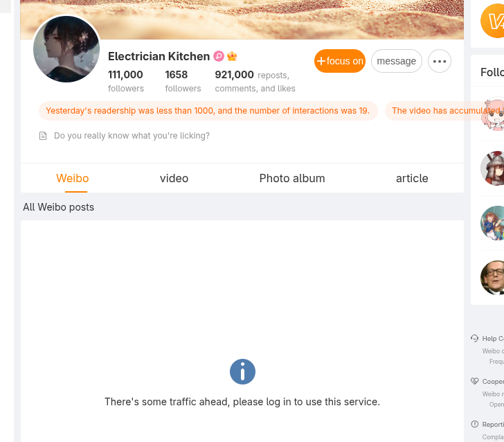Open the three-dots more options menu
Image resolution: width=504 pixels, height=442 pixels.
click(440, 61)
